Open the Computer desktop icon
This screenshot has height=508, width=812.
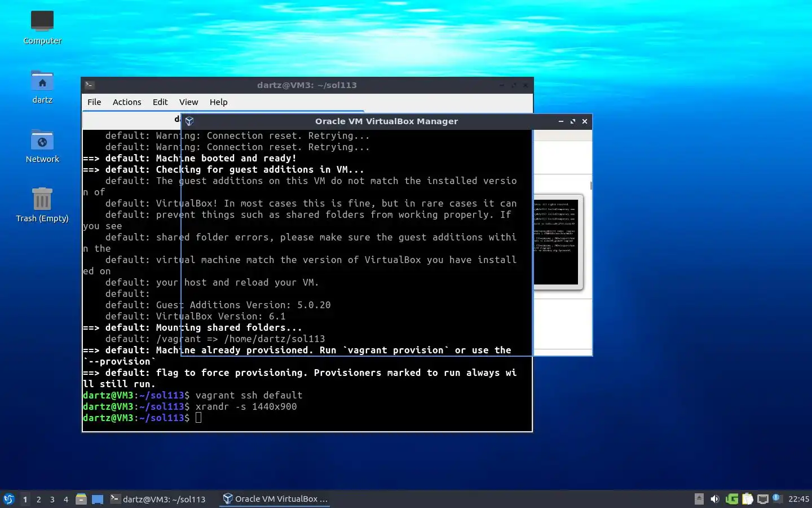[x=42, y=27]
